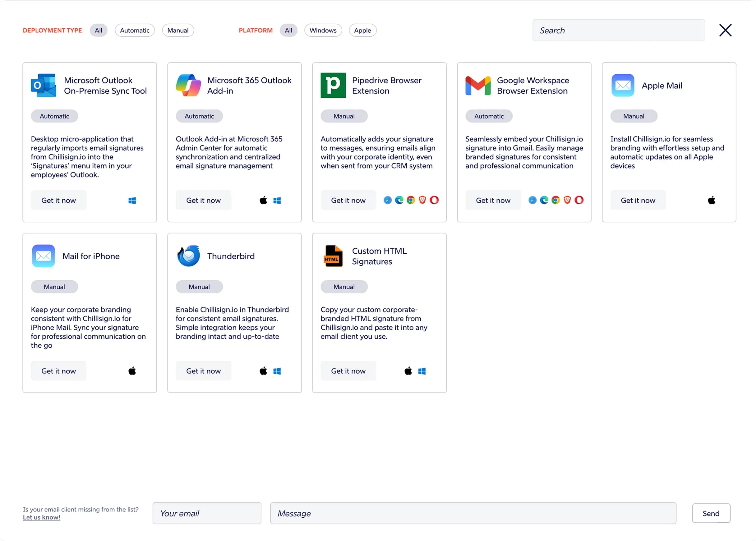Click Manual tag on Mail for iPhone card
756x541 pixels.
(54, 286)
